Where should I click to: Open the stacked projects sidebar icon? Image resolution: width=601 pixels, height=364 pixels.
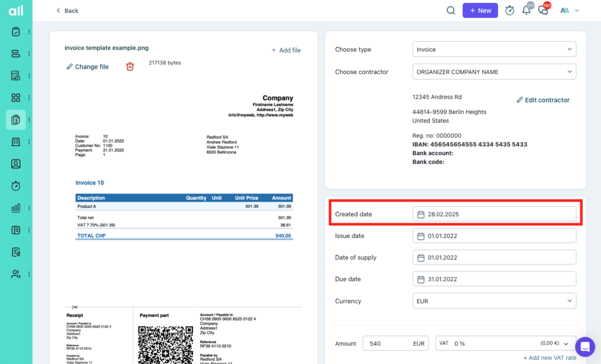coord(16,53)
